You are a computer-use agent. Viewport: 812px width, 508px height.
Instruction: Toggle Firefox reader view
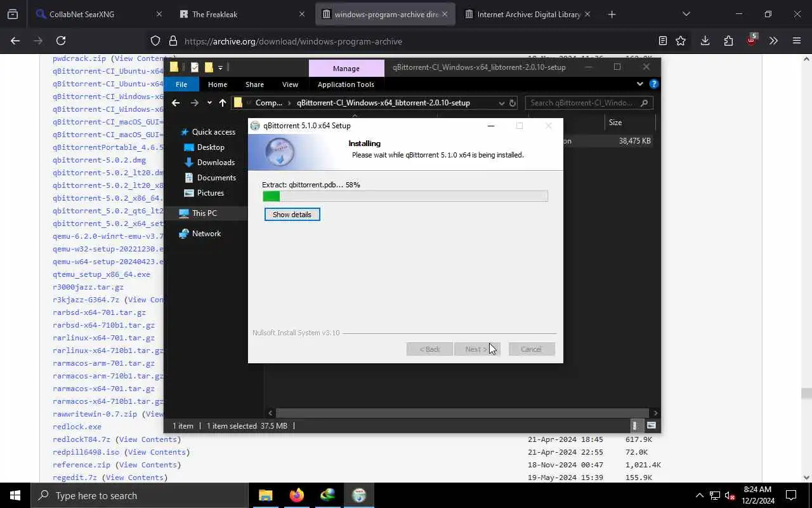663,41
